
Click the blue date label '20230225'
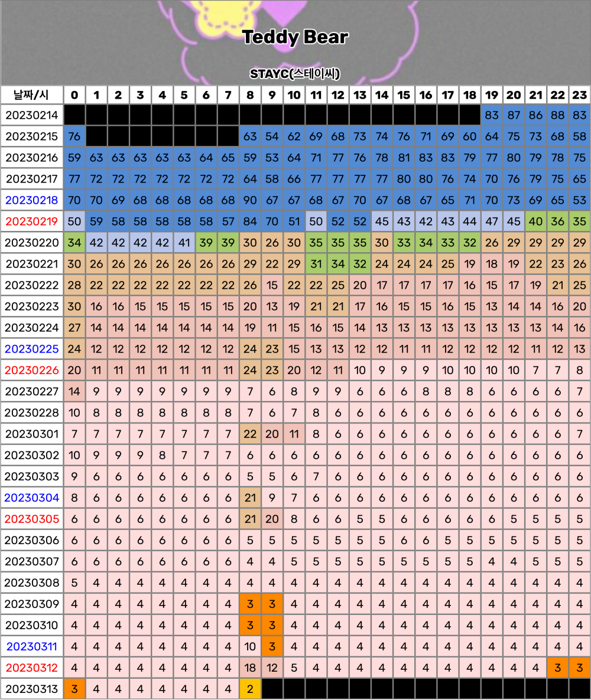pyautogui.click(x=32, y=349)
